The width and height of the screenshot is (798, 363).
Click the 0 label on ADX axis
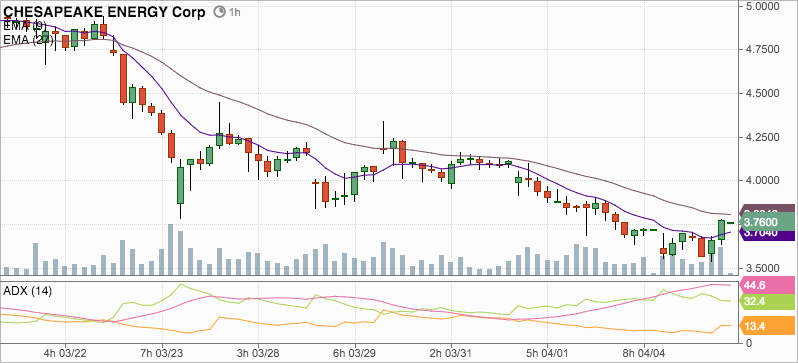749,344
